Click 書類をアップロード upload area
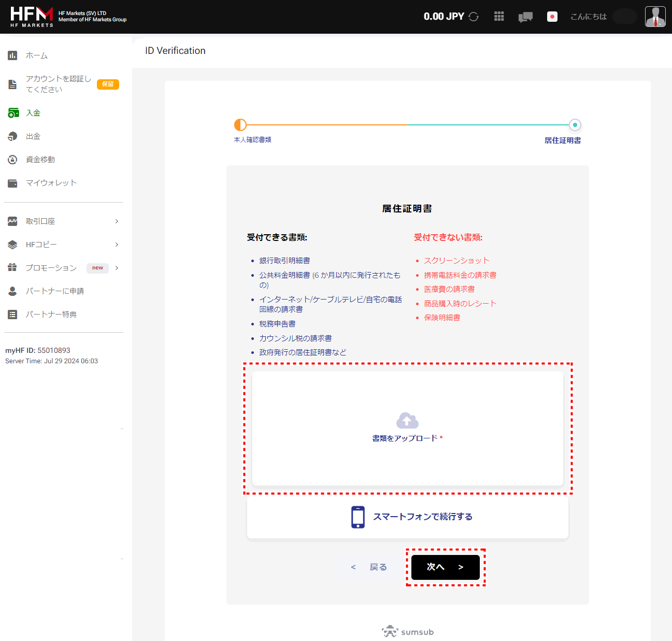This screenshot has width=672, height=641. (x=408, y=429)
